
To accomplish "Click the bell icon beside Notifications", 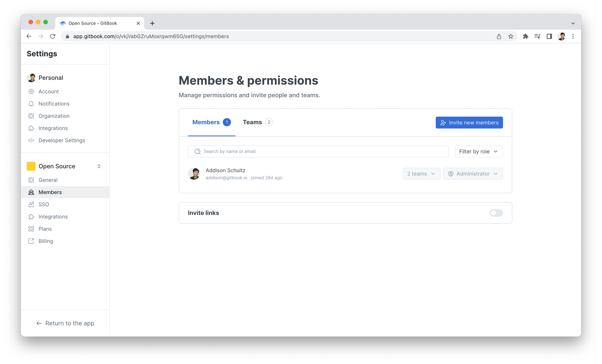I will click(x=31, y=104).
